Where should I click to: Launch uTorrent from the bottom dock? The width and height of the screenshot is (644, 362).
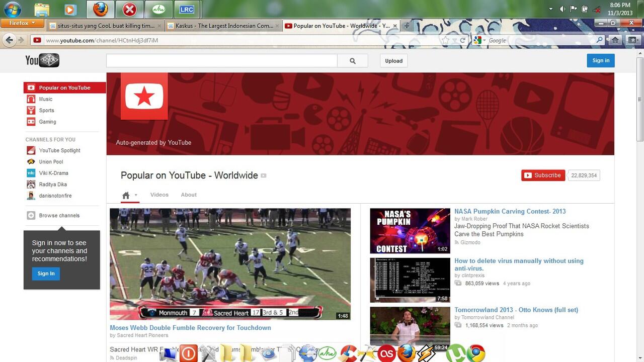pyautogui.click(x=456, y=353)
